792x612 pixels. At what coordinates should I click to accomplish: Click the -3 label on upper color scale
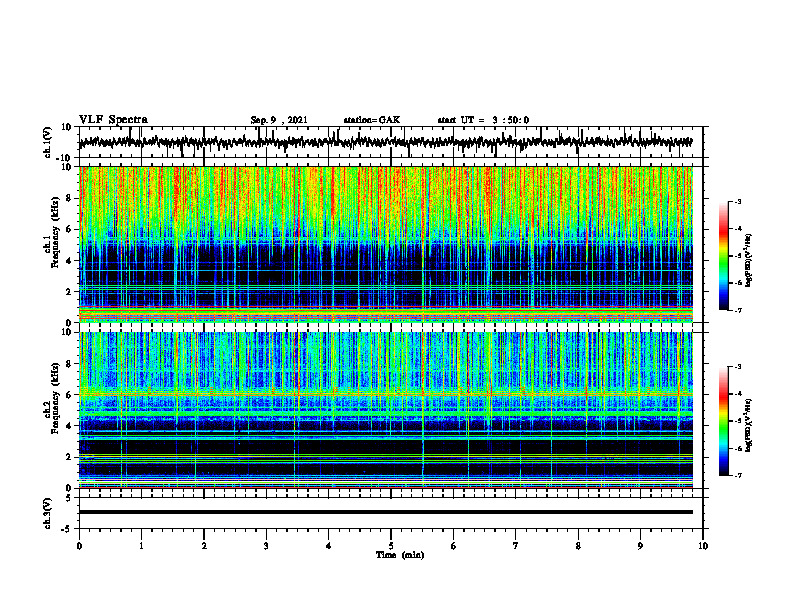[737, 201]
